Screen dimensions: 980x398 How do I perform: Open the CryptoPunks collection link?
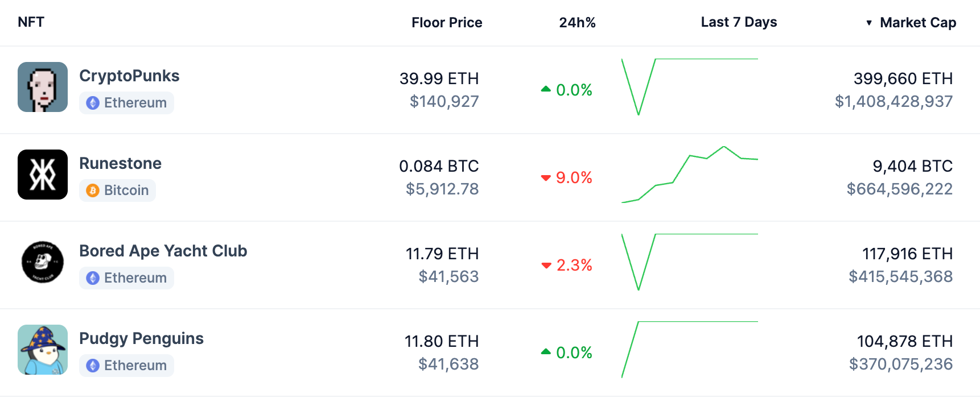coord(129,76)
